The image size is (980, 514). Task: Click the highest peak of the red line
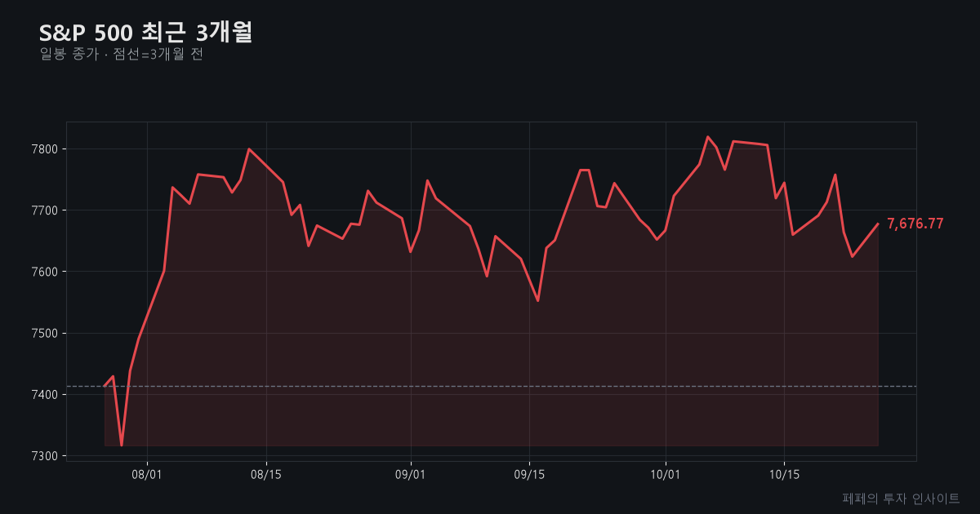[x=707, y=136]
